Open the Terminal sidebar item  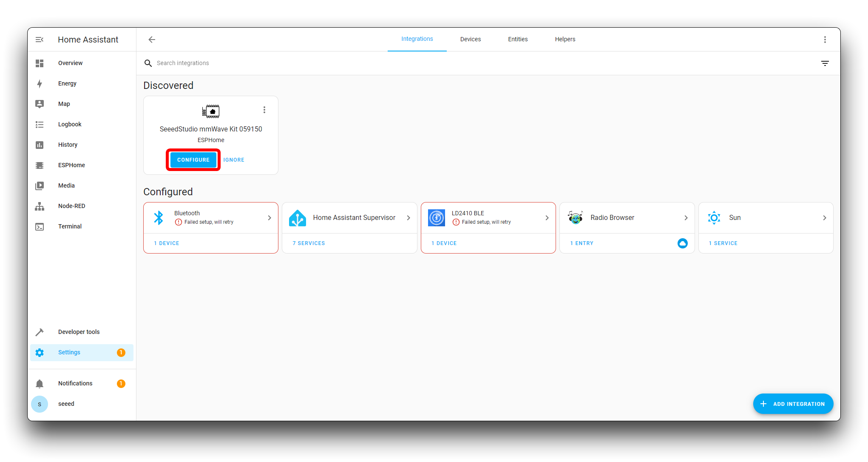[x=70, y=226]
